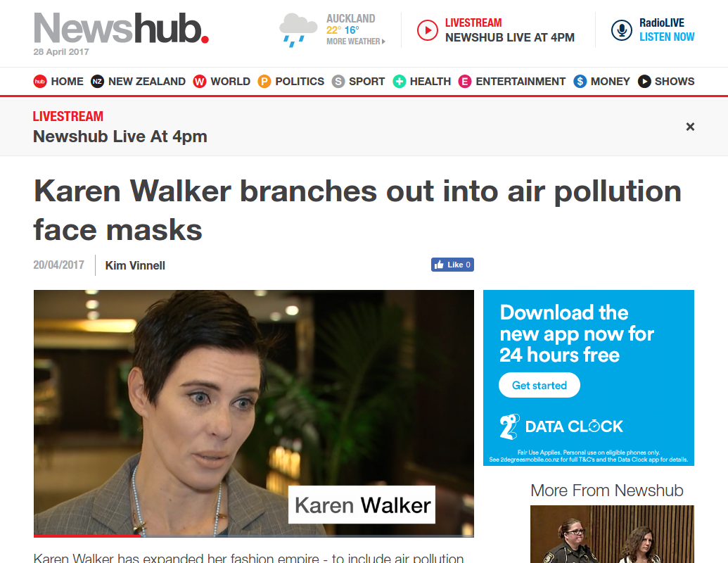Click the pink E Entertainment icon

[x=465, y=82]
